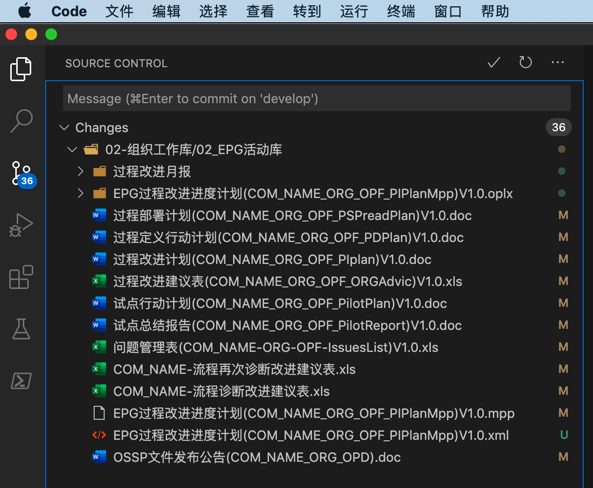Click Word icon of 过程定义行动计划 doc
This screenshot has width=593, height=488.
coord(99,237)
